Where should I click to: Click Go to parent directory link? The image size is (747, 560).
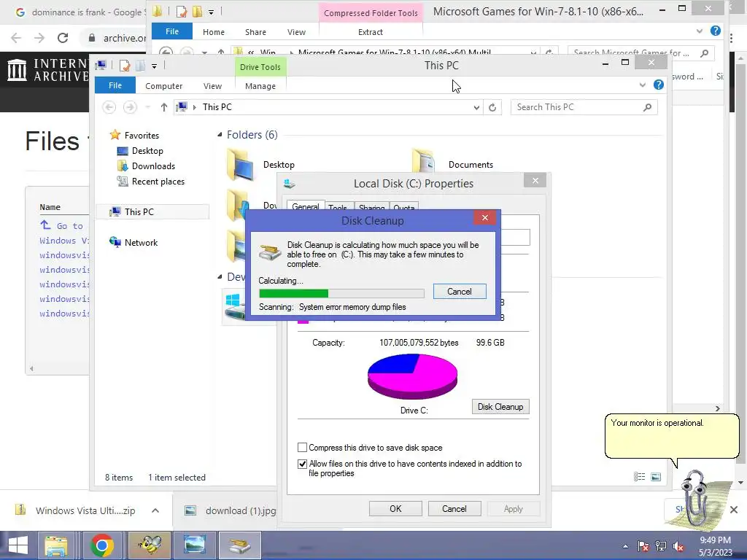64,226
